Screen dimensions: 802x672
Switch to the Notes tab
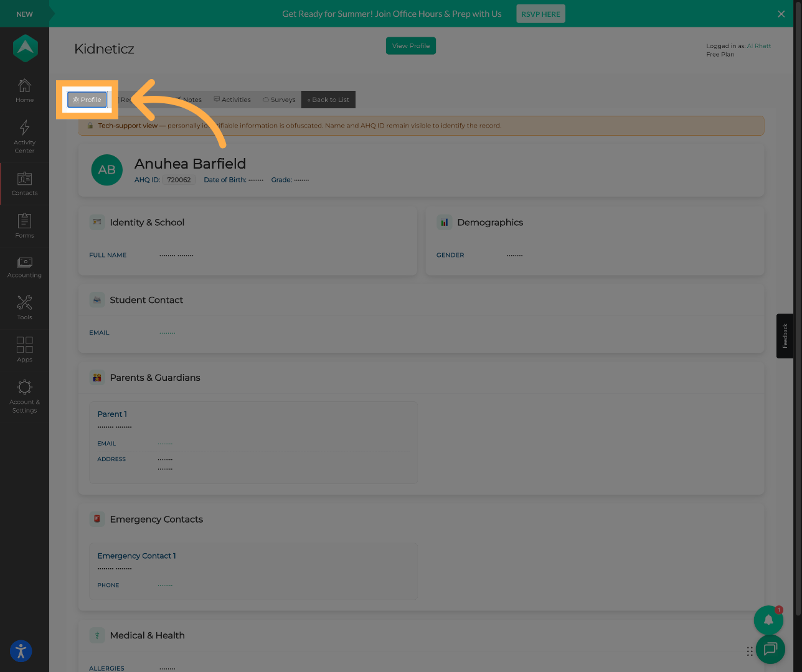coord(189,100)
